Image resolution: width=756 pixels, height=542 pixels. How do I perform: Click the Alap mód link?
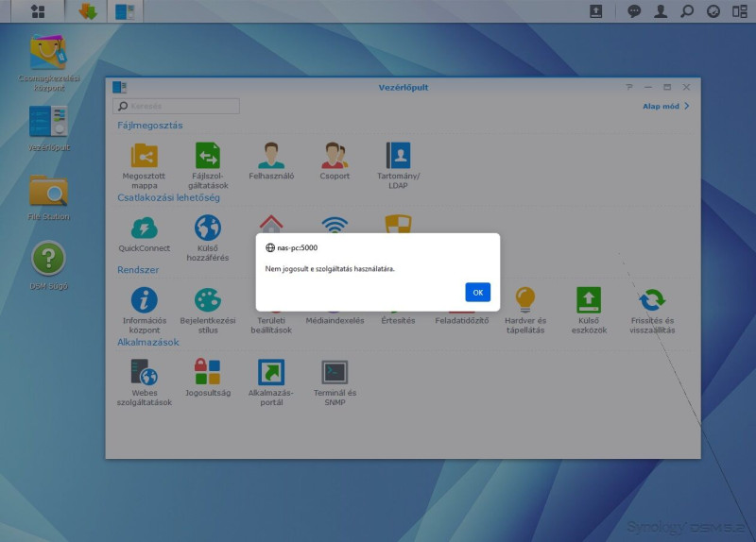666,106
